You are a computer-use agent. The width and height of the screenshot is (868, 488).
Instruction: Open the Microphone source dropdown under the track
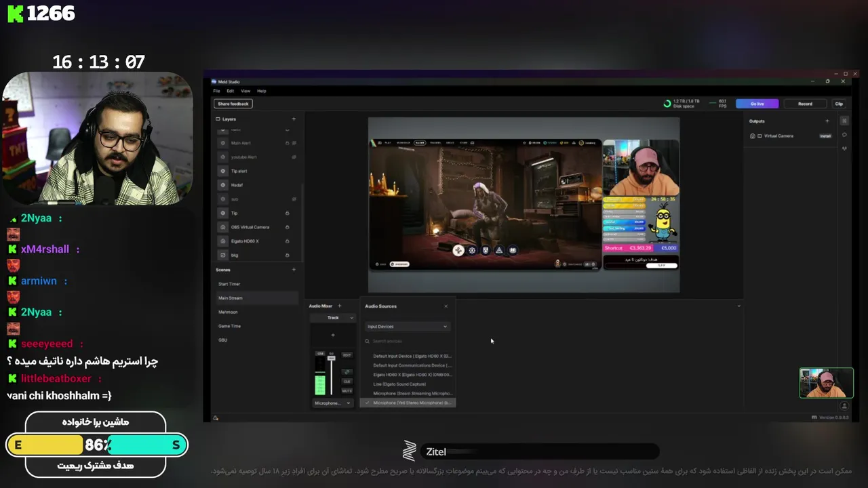332,403
